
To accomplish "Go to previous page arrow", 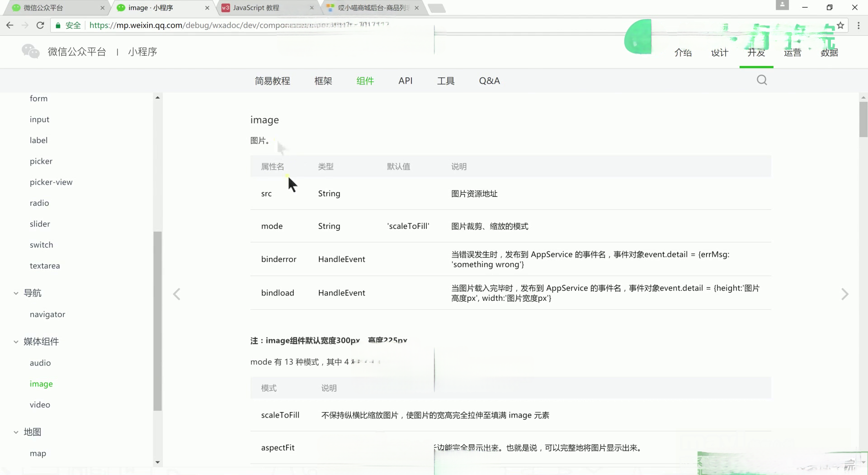I will 177,294.
